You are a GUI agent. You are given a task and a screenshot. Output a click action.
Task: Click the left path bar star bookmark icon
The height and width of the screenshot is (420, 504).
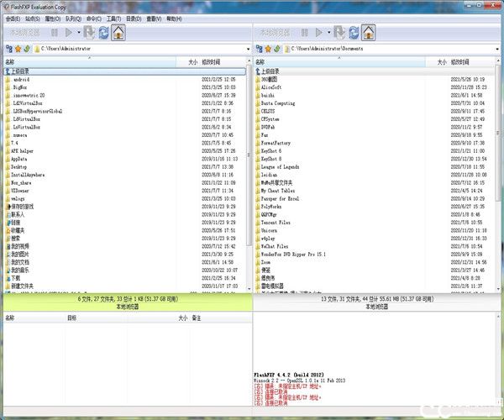coord(17,49)
